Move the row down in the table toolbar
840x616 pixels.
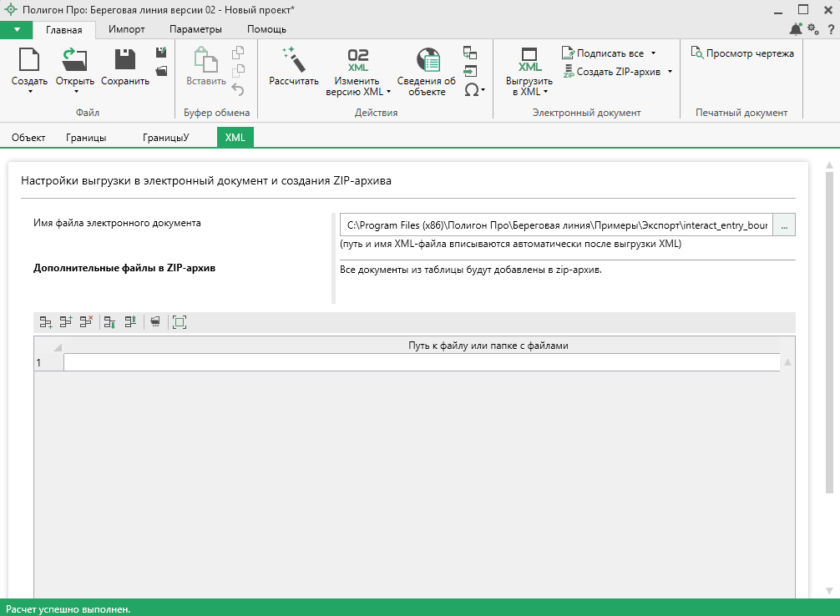click(109, 321)
